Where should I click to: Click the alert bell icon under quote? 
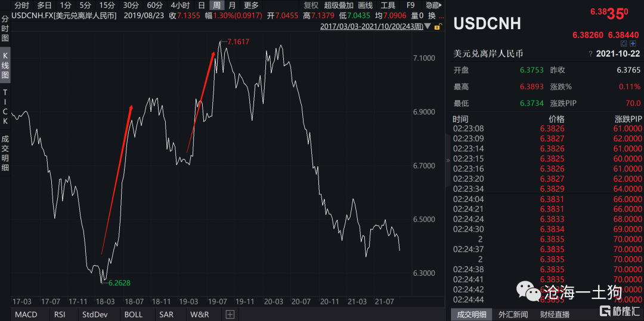[x=624, y=43]
